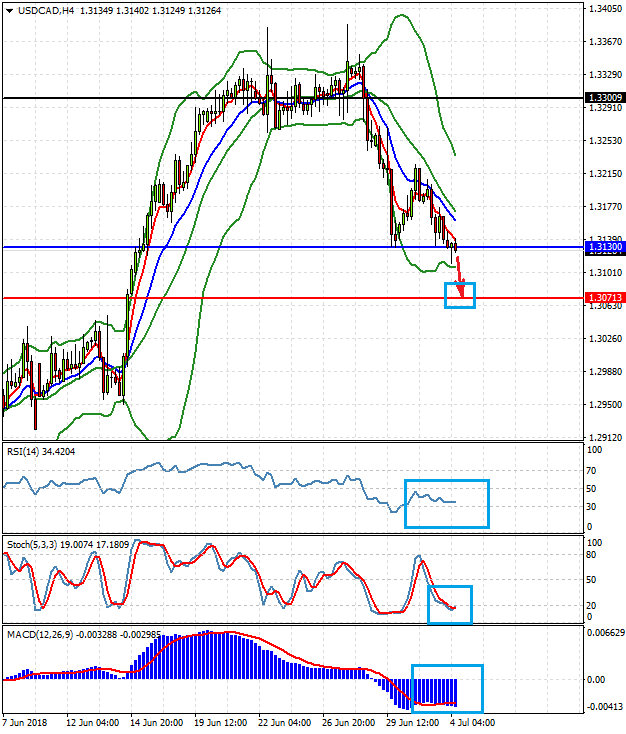Click the 1.29120 price scale value

[605, 437]
